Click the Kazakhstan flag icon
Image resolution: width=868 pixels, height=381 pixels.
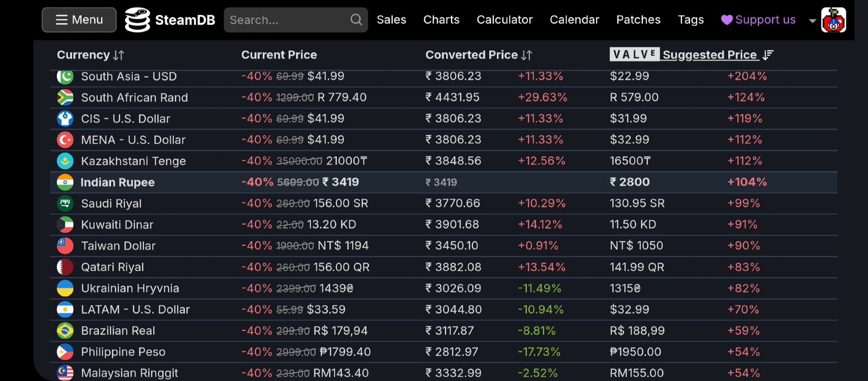pos(65,161)
